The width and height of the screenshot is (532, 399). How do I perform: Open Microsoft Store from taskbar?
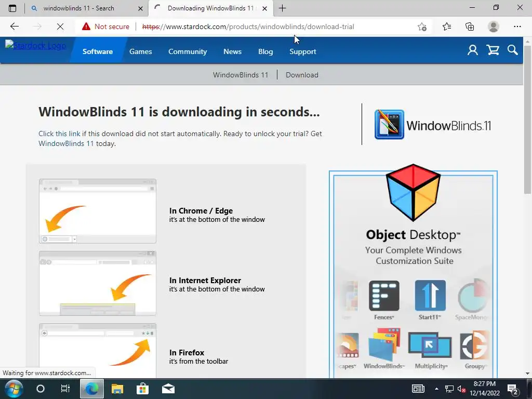pos(142,389)
